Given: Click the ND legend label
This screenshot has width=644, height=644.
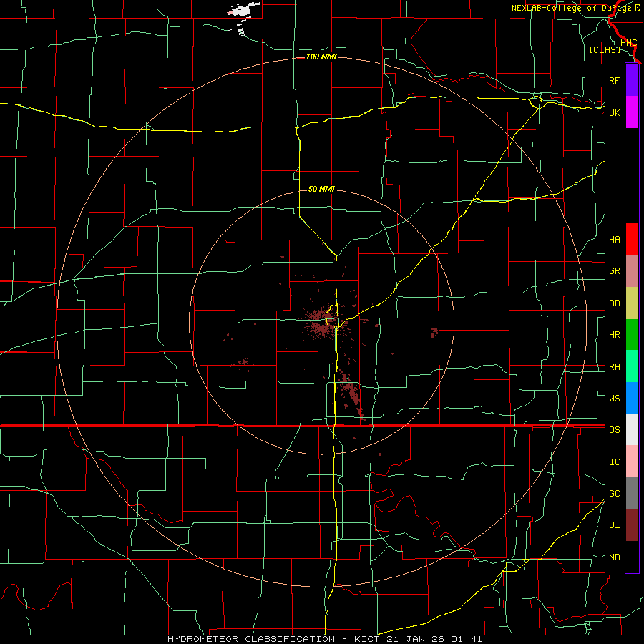Looking at the screenshot, I should 615,557.
